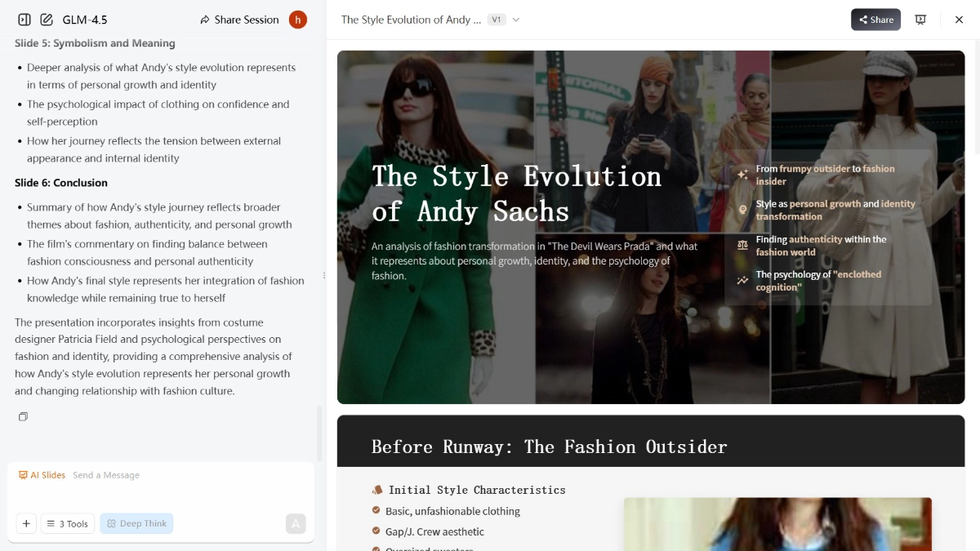Open the 3 Tools menu
Image resolution: width=980 pixels, height=551 pixels.
coord(69,524)
